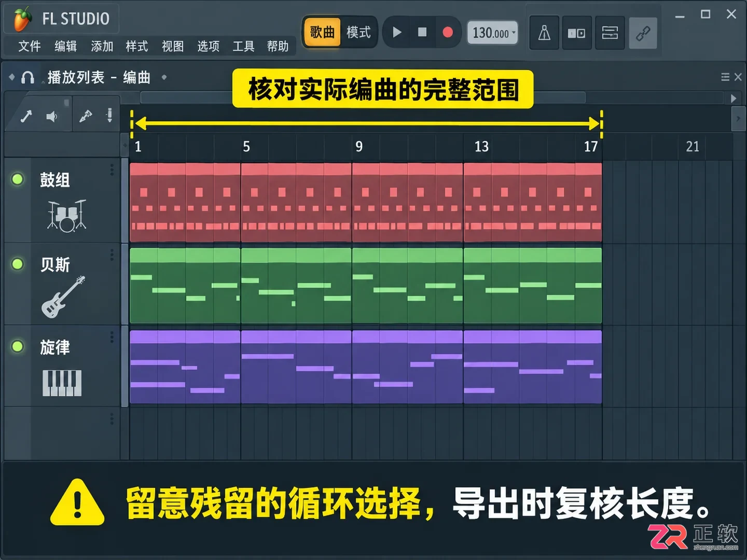Stop playback with the square button
This screenshot has width=747, height=560.
pos(422,32)
